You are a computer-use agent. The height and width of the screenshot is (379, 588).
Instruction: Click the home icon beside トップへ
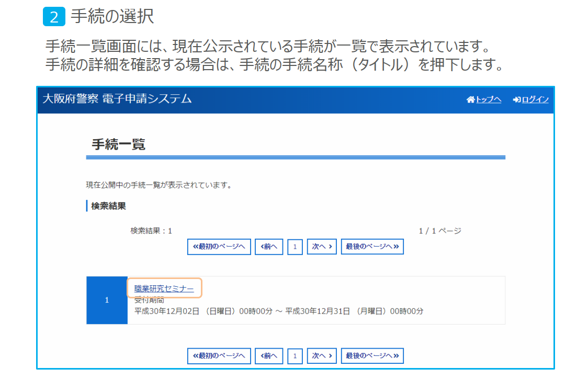coord(470,99)
